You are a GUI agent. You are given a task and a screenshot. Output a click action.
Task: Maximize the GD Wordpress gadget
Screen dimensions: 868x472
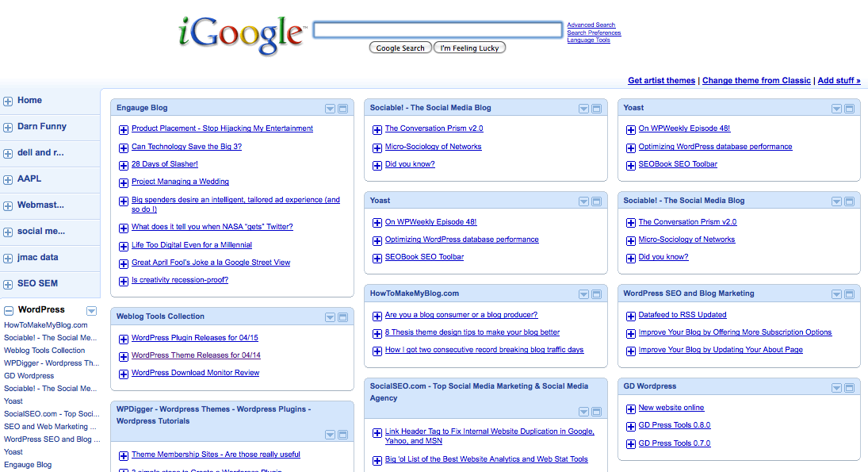pyautogui.click(x=849, y=388)
